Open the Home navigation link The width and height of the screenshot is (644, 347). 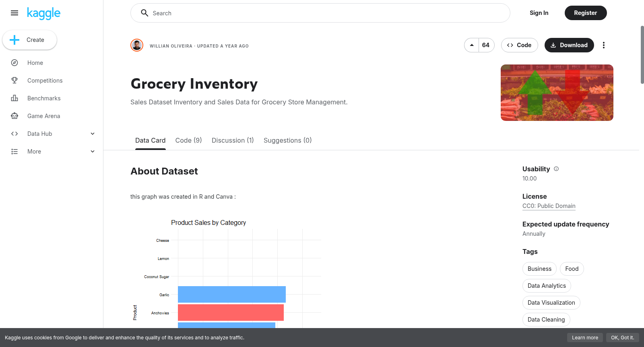(35, 63)
